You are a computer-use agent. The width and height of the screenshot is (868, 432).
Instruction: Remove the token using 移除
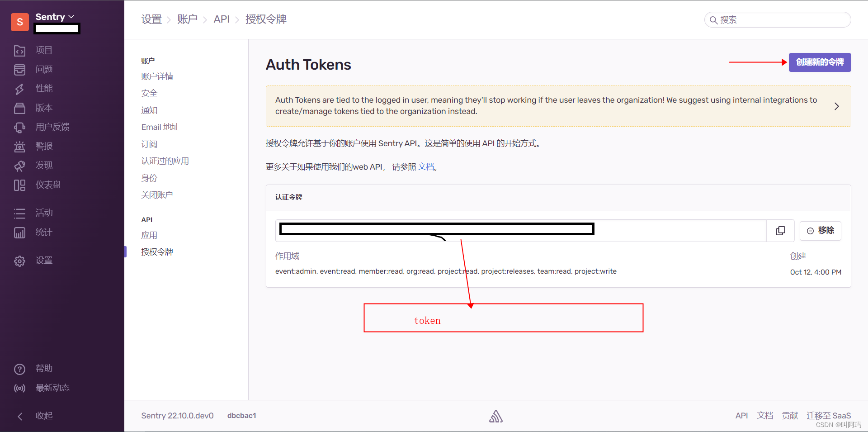821,231
